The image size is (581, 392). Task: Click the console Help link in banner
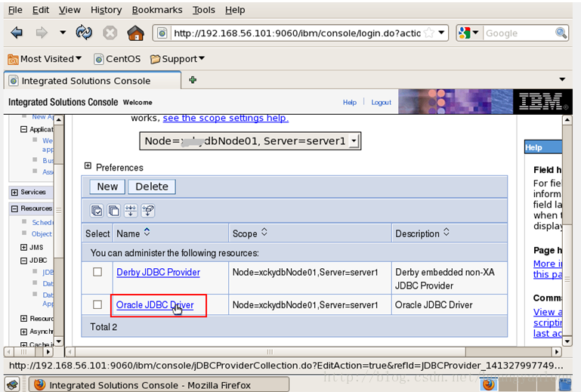tap(349, 102)
